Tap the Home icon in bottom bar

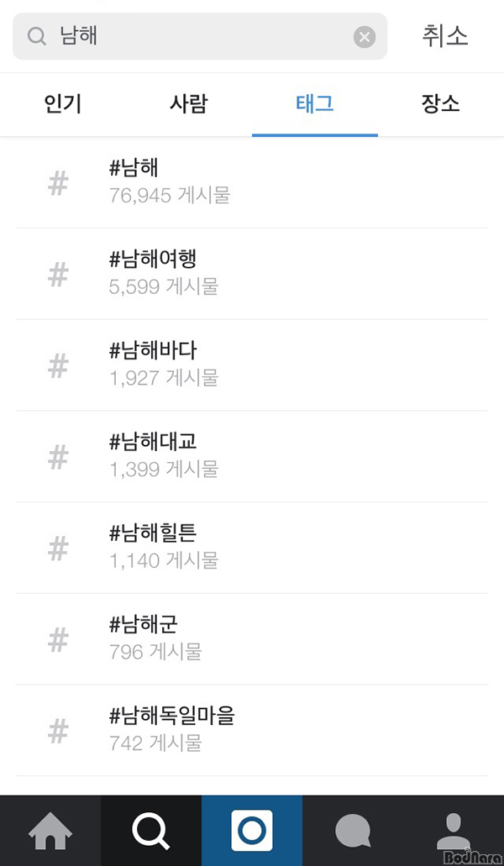pyautogui.click(x=50, y=831)
